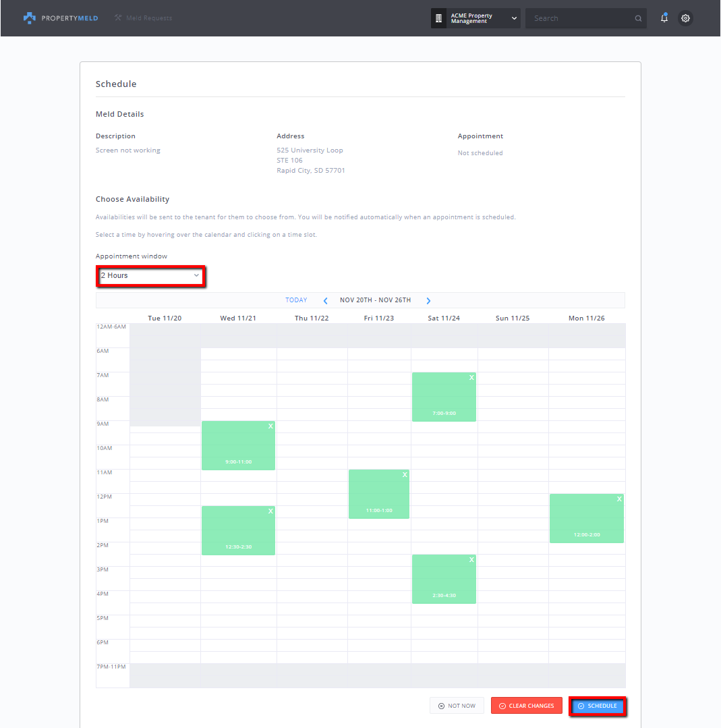721x728 pixels.
Task: Remove the Saturday 7:00-9:00 availability with its X
Action: tap(471, 377)
